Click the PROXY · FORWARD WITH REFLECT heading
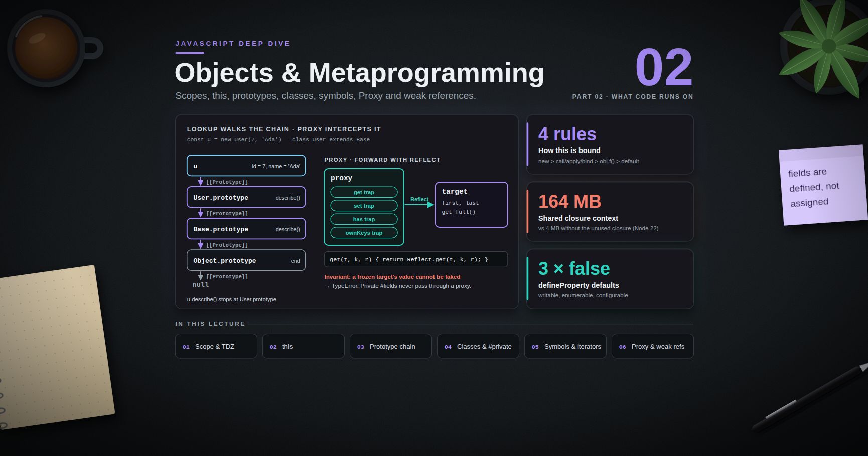 [x=382, y=160]
